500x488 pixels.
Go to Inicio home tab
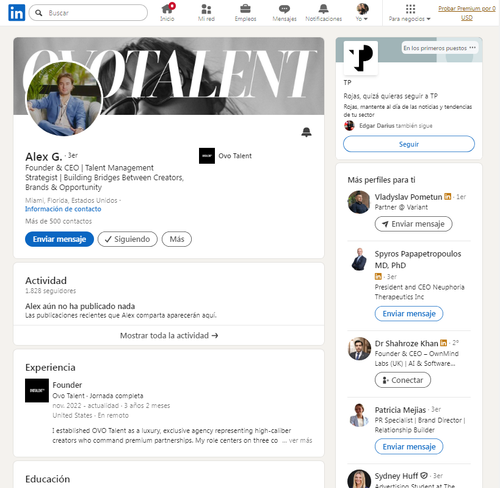167,13
